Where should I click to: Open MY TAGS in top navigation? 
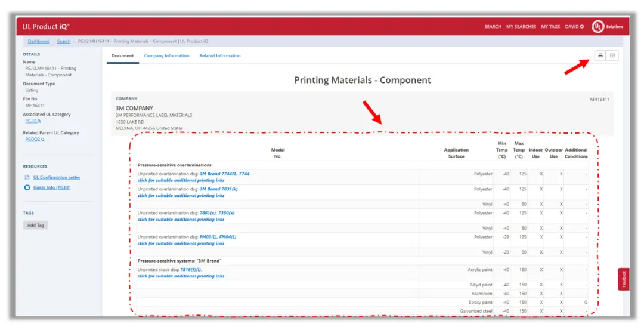(550, 27)
